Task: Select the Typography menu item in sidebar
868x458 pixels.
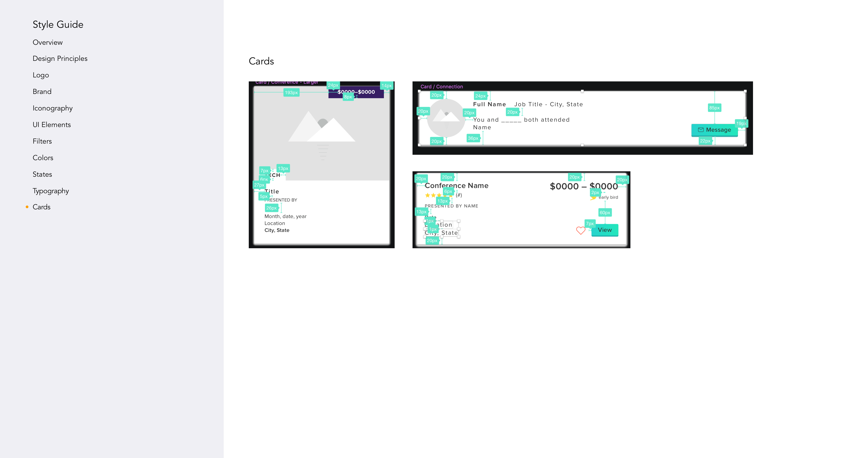Action: (x=51, y=191)
